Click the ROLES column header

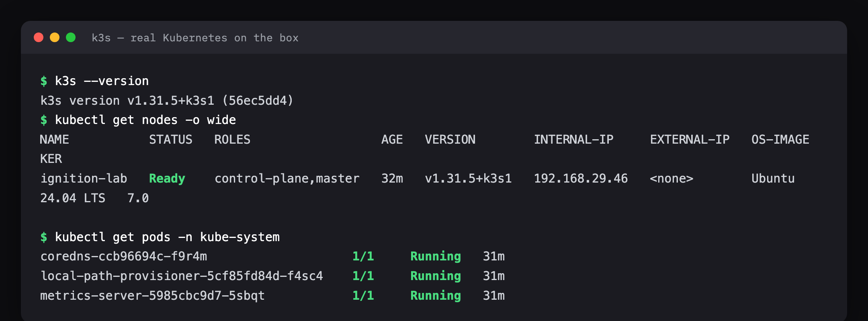coord(232,139)
